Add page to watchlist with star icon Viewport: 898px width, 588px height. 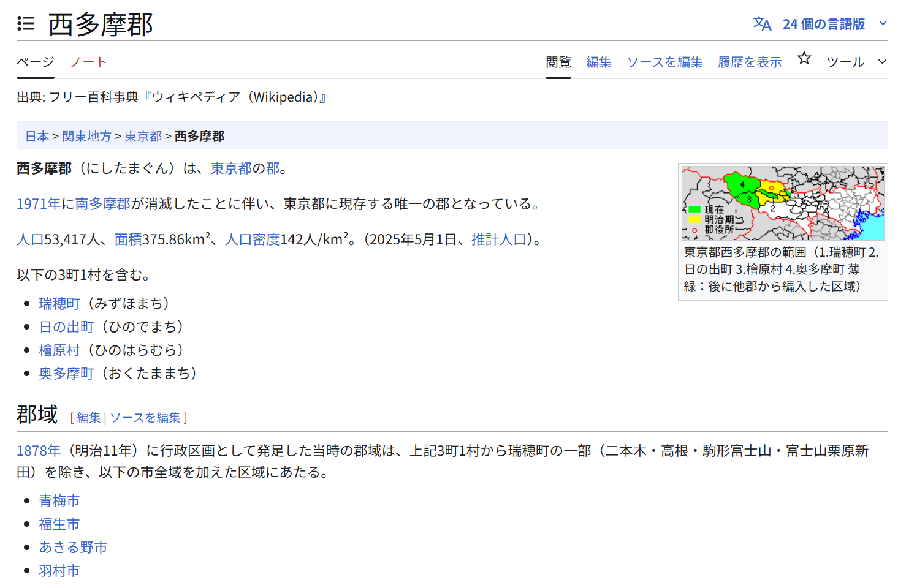pyautogui.click(x=804, y=58)
